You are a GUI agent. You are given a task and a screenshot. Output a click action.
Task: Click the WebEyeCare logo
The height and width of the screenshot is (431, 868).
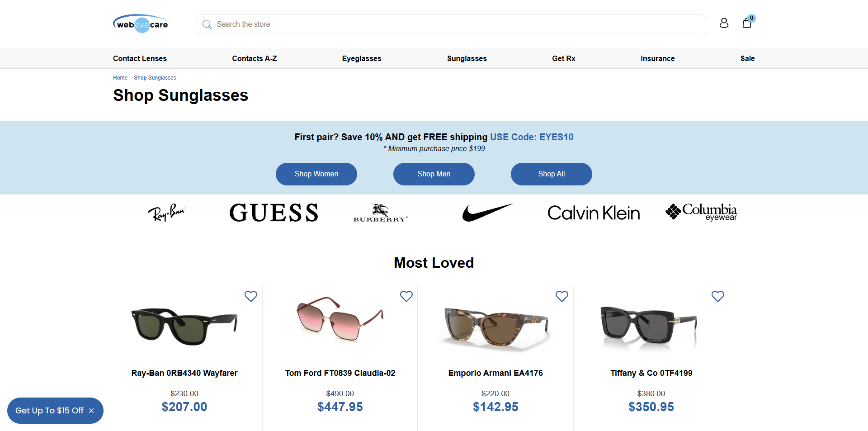(141, 24)
